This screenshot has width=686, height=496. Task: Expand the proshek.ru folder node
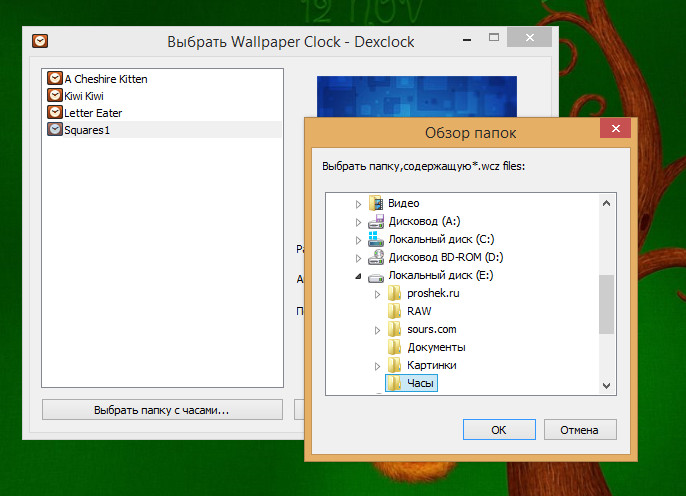377,294
